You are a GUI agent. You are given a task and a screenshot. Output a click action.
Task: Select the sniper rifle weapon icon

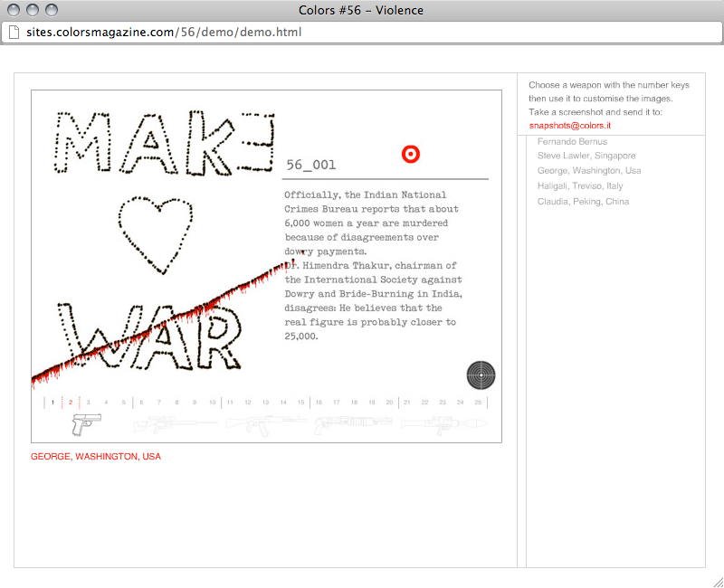point(176,424)
